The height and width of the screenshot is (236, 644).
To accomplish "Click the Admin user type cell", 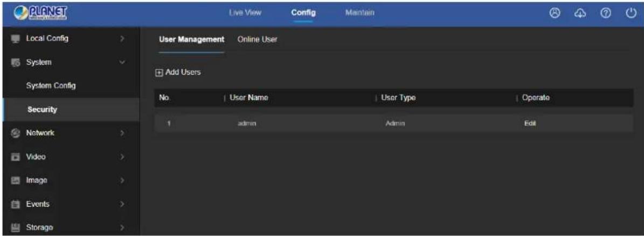I will click(x=396, y=124).
